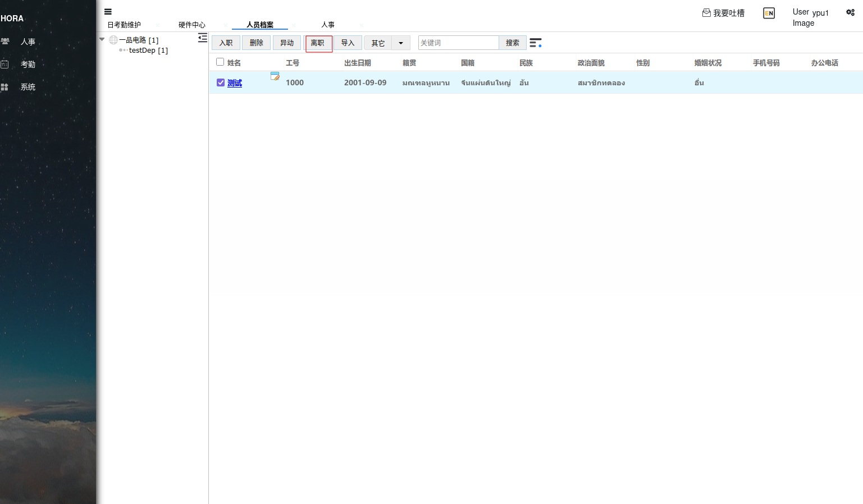Open column filter settings icon next to 搜索
The width and height of the screenshot is (863, 504).
536,43
